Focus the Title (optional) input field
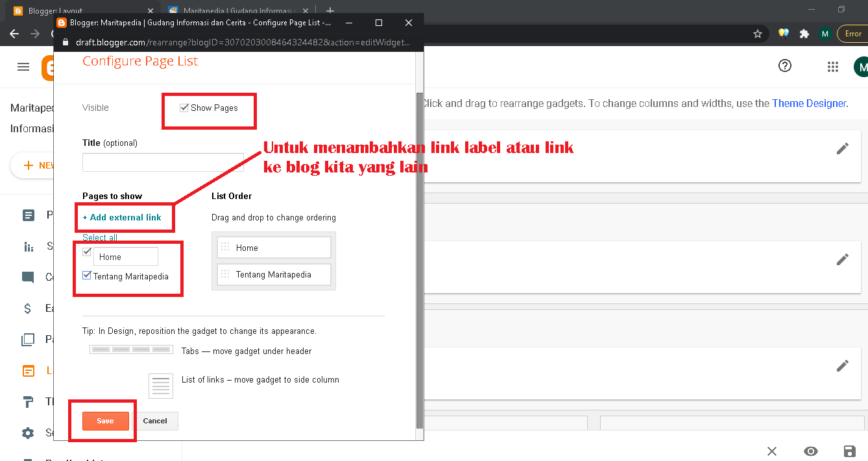The width and height of the screenshot is (868, 461). click(163, 162)
